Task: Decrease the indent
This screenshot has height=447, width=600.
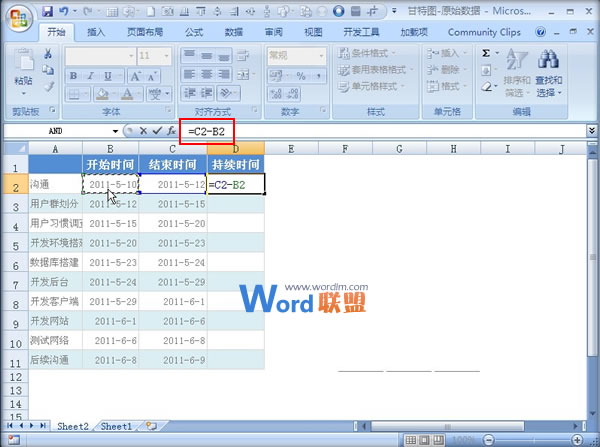Action: [189, 93]
